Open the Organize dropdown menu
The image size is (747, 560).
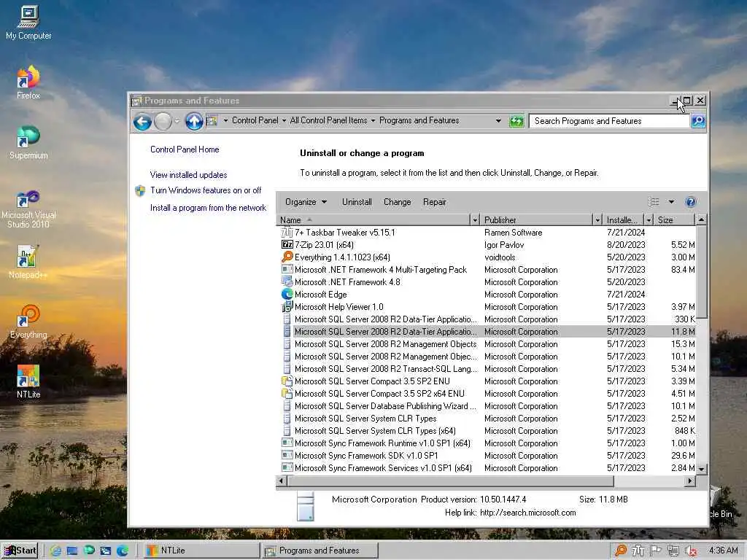click(x=306, y=202)
